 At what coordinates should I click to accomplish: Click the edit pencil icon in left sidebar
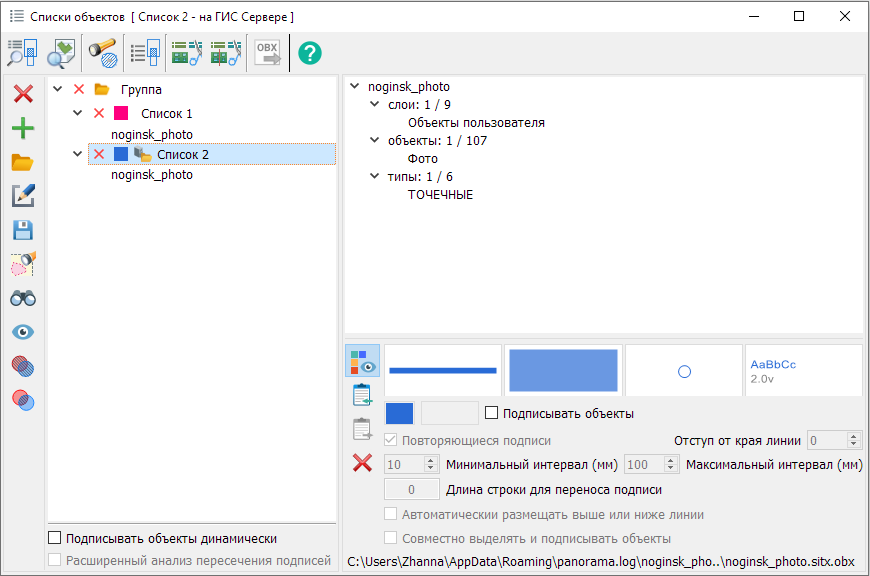(x=22, y=196)
